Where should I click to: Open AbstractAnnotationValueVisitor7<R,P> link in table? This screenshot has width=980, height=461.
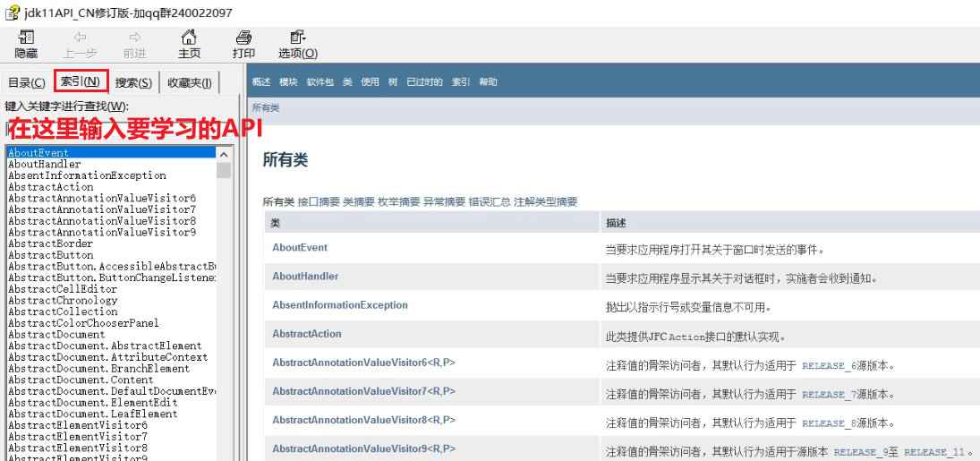[363, 391]
